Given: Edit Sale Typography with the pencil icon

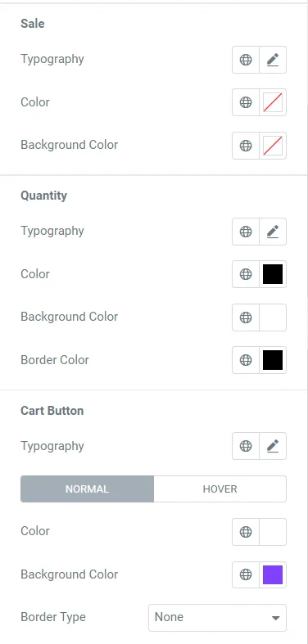Looking at the screenshot, I should pyautogui.click(x=273, y=60).
